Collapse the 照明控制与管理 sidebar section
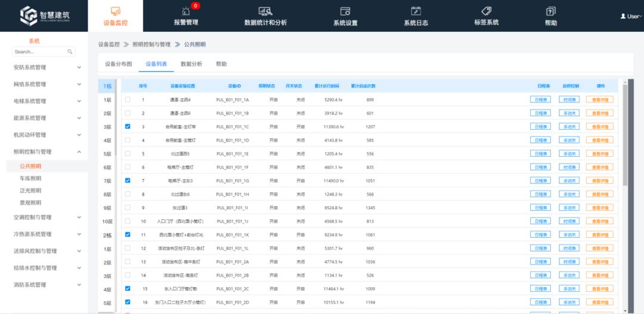The image size is (644, 314). (x=79, y=152)
